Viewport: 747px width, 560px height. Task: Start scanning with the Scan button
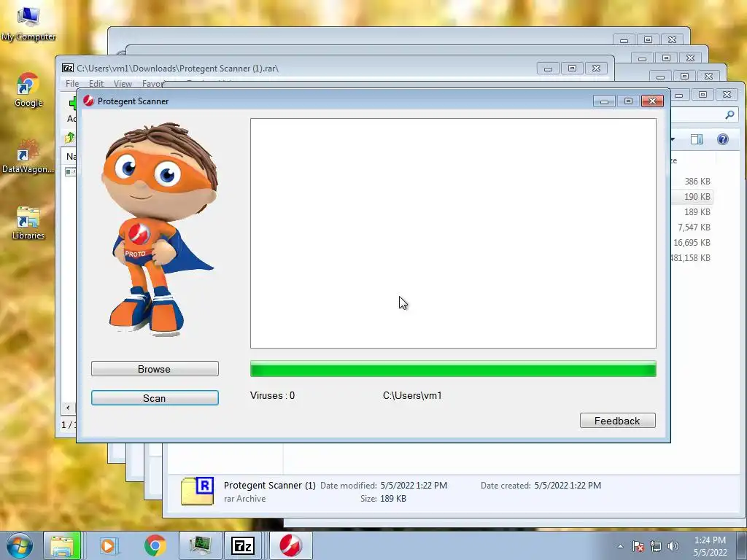click(x=155, y=398)
